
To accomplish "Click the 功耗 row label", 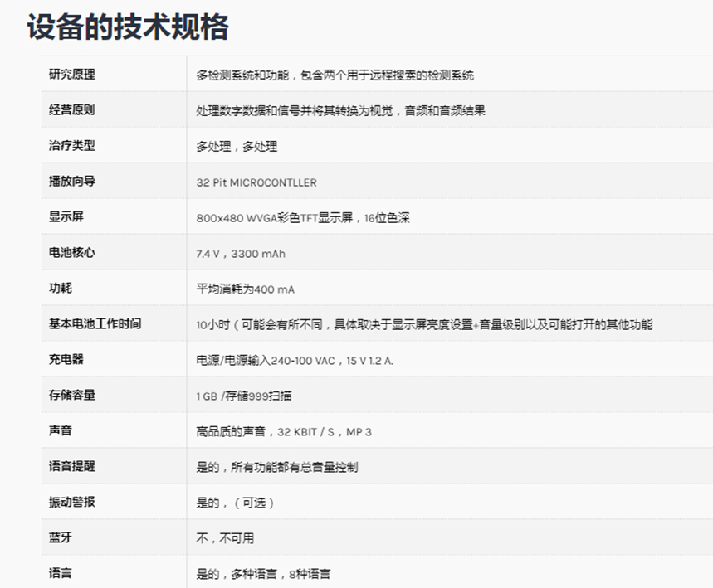I will tap(61, 289).
